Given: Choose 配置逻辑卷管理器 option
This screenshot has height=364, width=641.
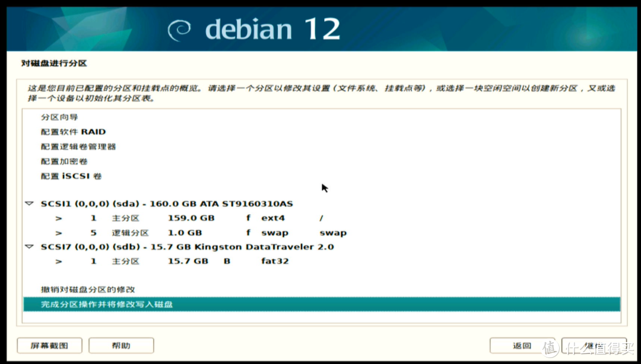Looking at the screenshot, I should (78, 146).
